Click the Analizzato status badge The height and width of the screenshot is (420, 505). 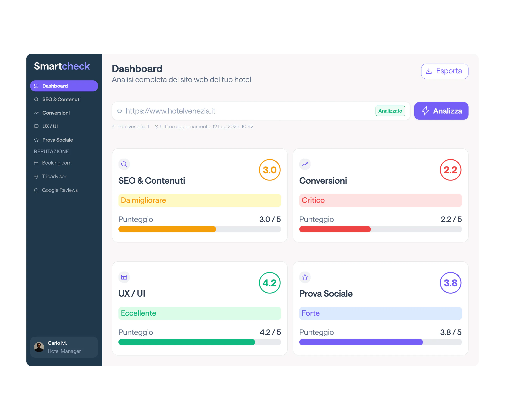(x=390, y=111)
